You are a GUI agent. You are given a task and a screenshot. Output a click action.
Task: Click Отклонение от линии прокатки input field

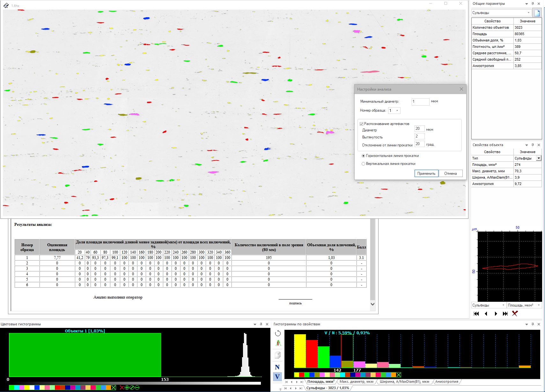(419, 144)
